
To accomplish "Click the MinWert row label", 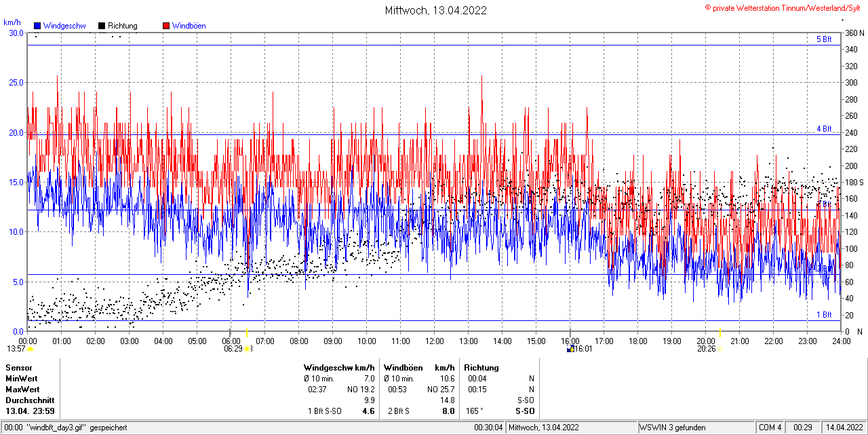I will [x=22, y=379].
